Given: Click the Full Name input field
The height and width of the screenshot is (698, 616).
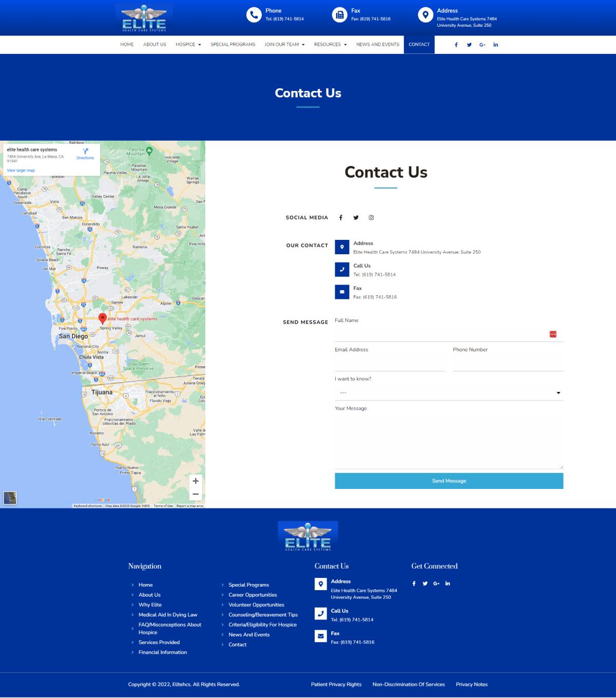Looking at the screenshot, I should point(441,334).
